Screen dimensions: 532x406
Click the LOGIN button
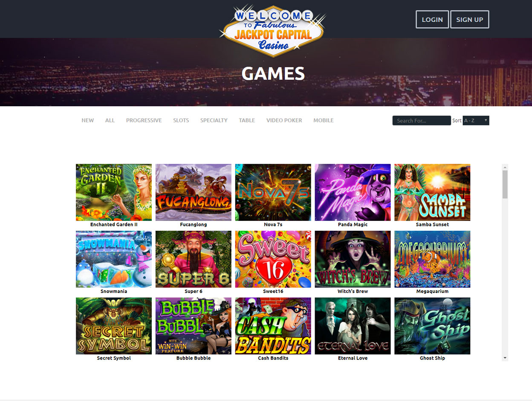coord(432,20)
